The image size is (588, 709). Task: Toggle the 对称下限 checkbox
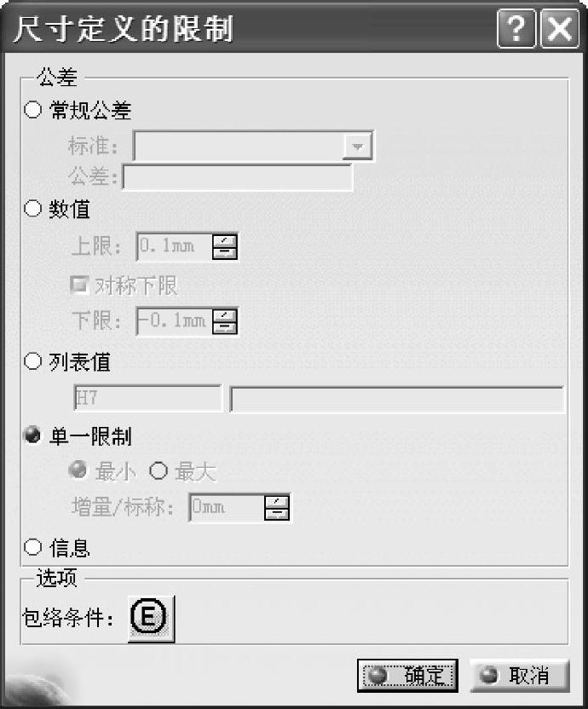79,285
